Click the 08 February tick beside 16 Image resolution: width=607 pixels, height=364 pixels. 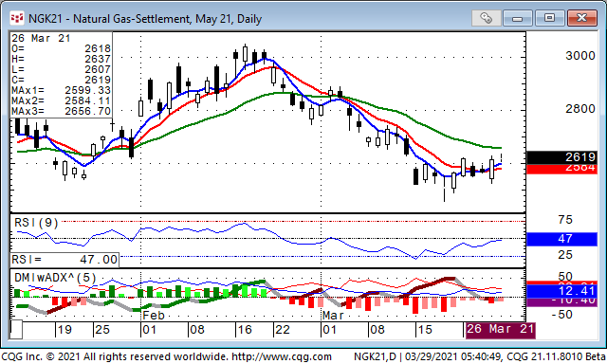point(197,330)
